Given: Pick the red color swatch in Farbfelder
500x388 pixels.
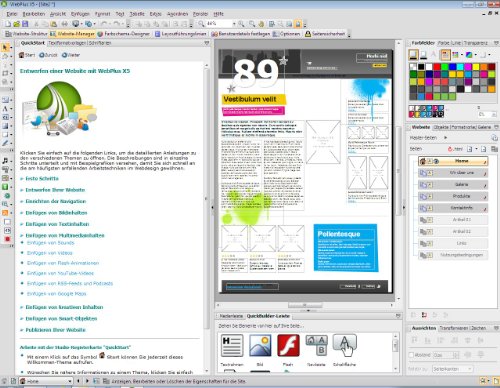Looking at the screenshot, I should [437, 67].
